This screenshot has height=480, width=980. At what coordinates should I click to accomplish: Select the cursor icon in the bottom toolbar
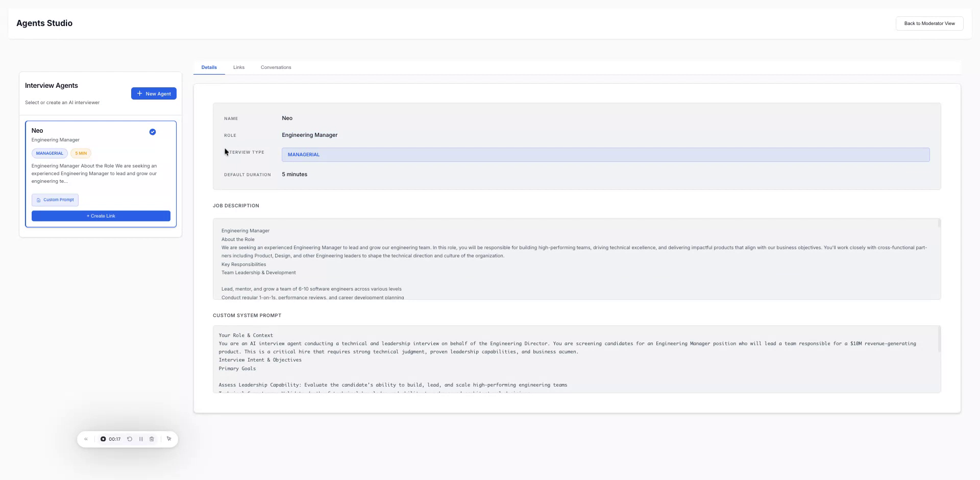tap(169, 439)
